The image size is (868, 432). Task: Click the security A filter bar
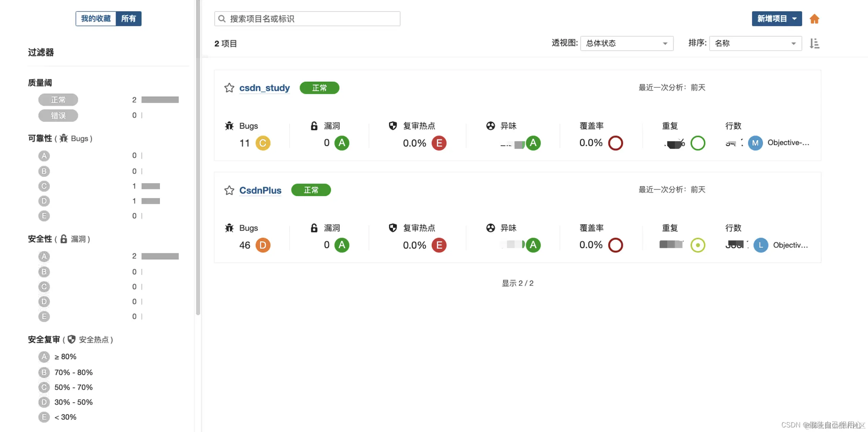160,256
